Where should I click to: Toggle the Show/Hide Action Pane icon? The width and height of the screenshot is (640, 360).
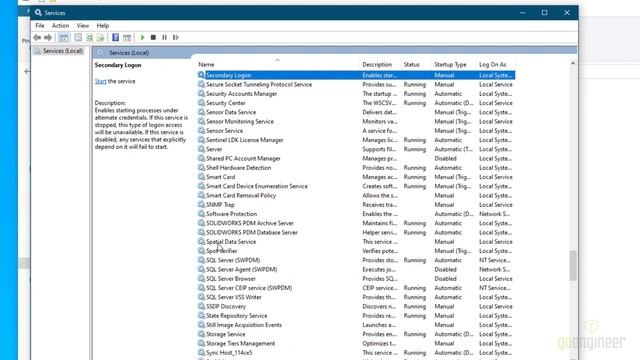(127, 38)
